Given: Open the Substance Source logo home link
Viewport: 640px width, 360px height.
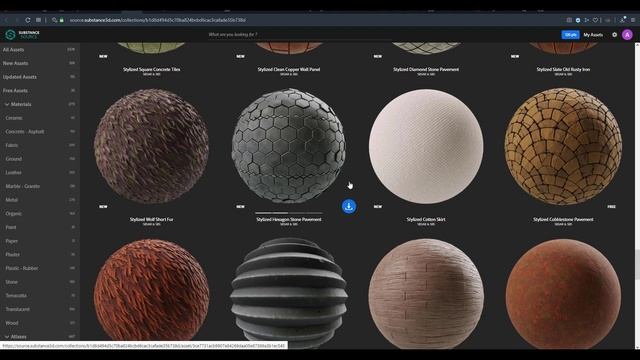Looking at the screenshot, I should [22, 35].
